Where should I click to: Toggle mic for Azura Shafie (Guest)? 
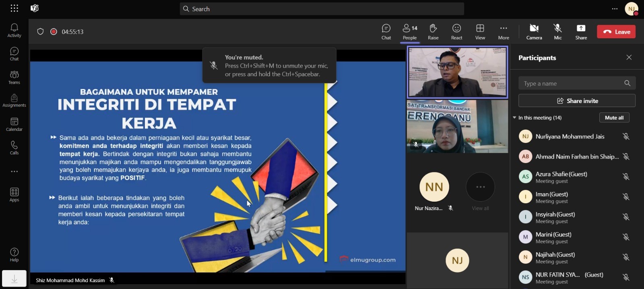click(x=626, y=177)
